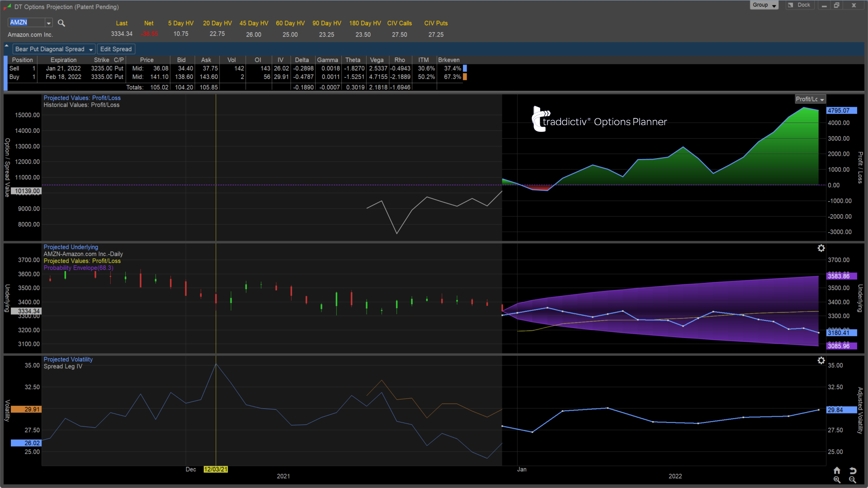Click the Feb 18, 2022 expiration cell
The width and height of the screenshot is (868, 488).
pyautogui.click(x=63, y=77)
